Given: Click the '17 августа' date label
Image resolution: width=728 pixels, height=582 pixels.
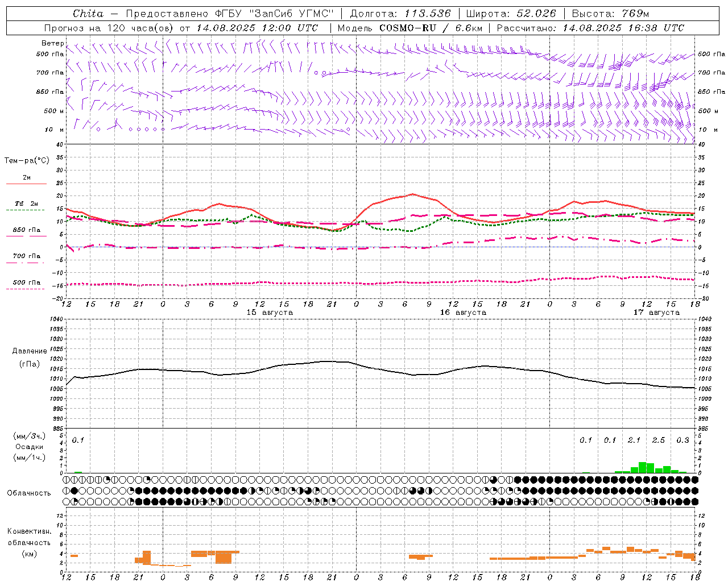Looking at the screenshot, I should tap(656, 313).
